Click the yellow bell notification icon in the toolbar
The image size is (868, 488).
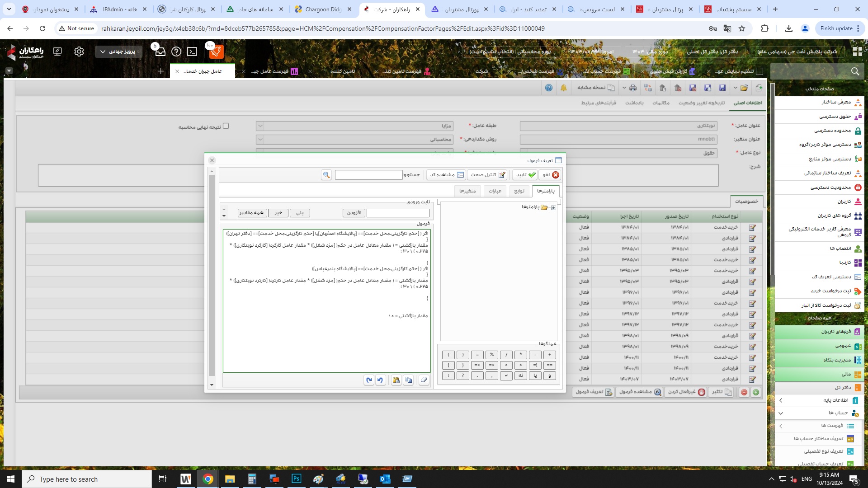(563, 88)
